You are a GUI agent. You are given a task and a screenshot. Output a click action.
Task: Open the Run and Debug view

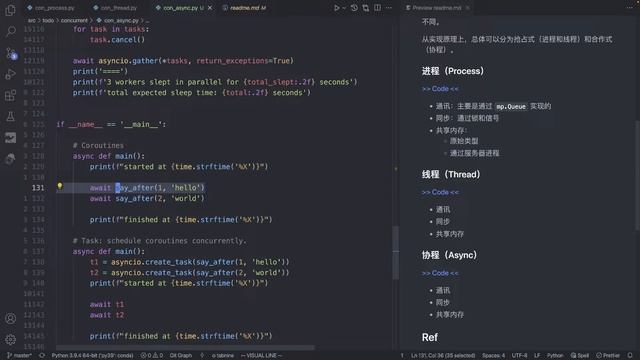(10, 74)
